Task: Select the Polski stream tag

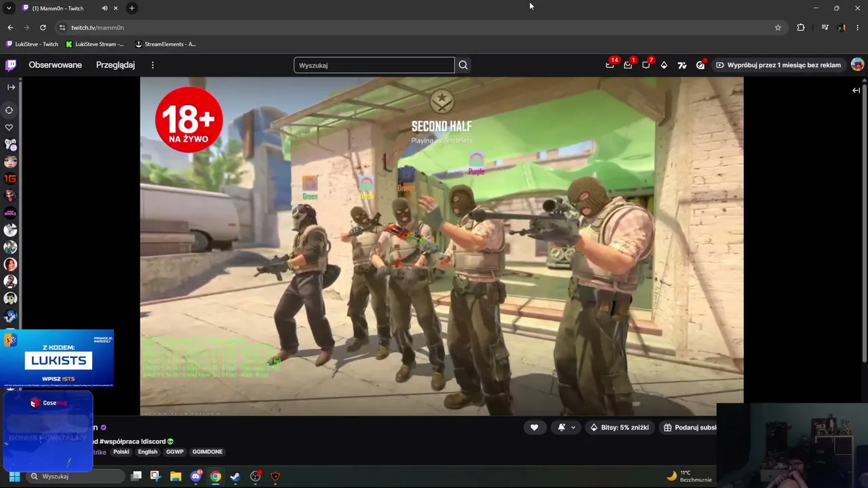Action: pyautogui.click(x=121, y=452)
